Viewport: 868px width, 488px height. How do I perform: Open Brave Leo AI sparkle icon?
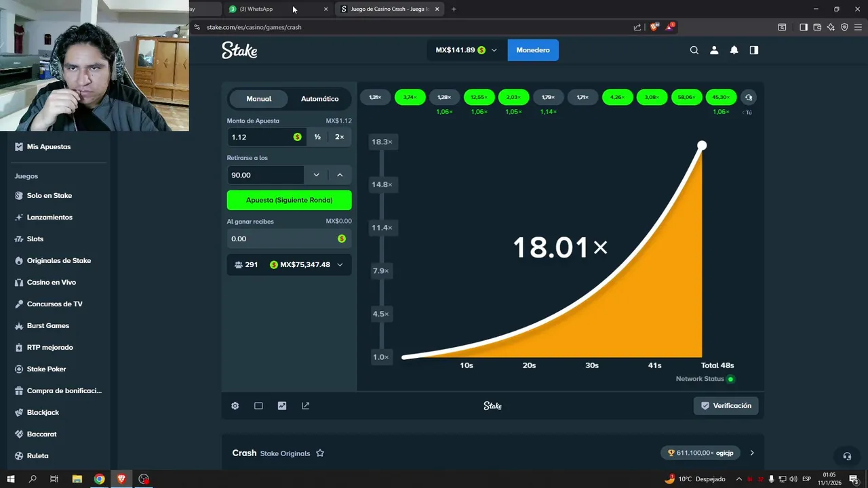[x=831, y=27]
